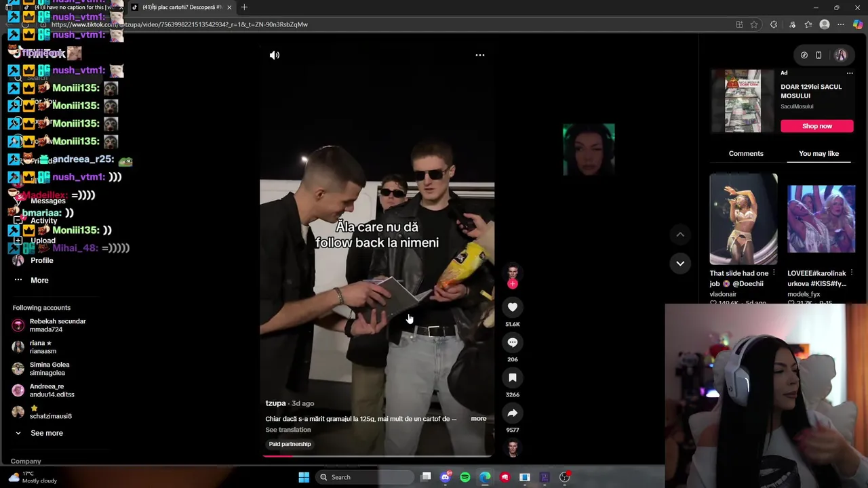Expand description with the more link
868x488 pixels.
(478, 419)
